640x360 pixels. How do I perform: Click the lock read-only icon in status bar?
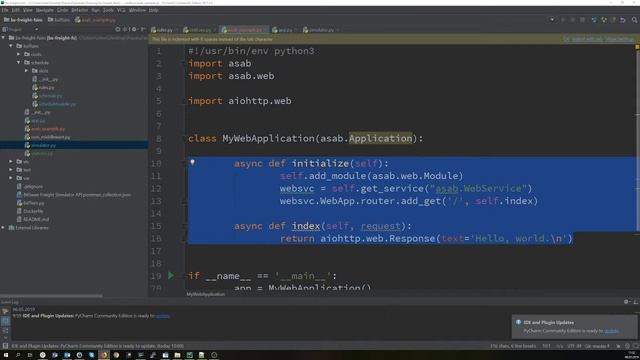coord(618,346)
